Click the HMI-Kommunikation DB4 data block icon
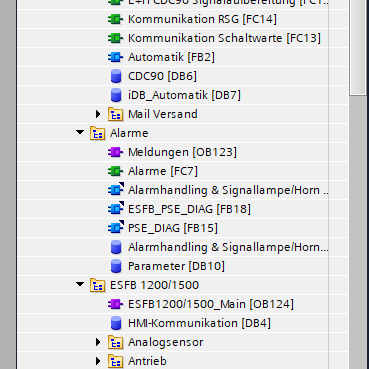 (116, 323)
